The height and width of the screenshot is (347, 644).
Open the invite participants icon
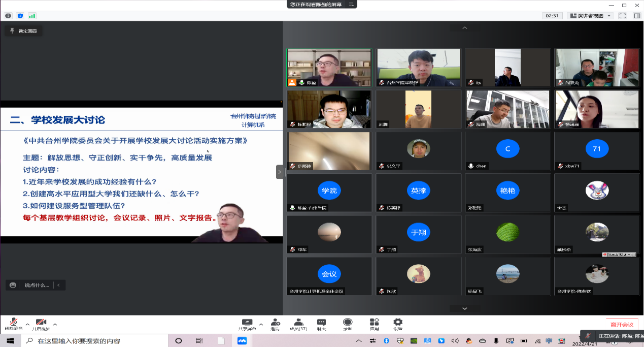point(275,324)
